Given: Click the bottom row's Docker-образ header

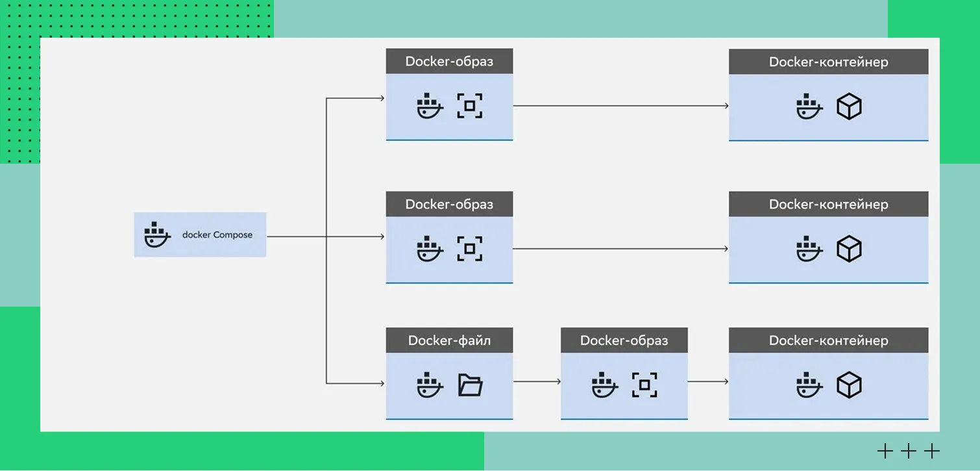Looking at the screenshot, I should (624, 340).
